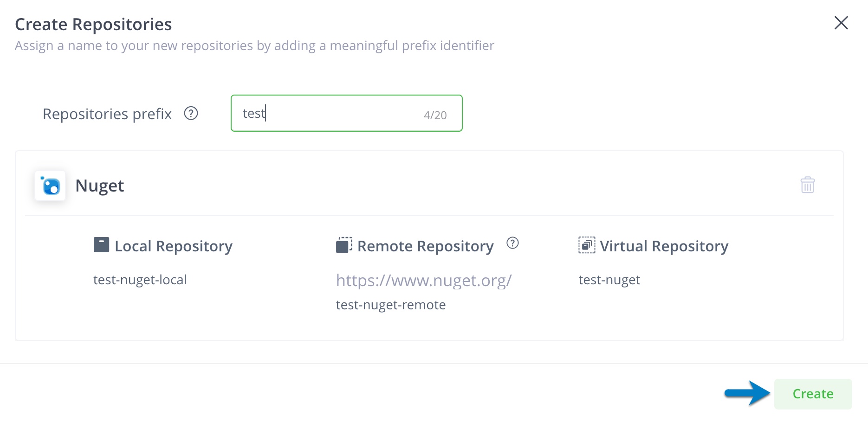Click the Remote Repository heading text

click(x=426, y=246)
